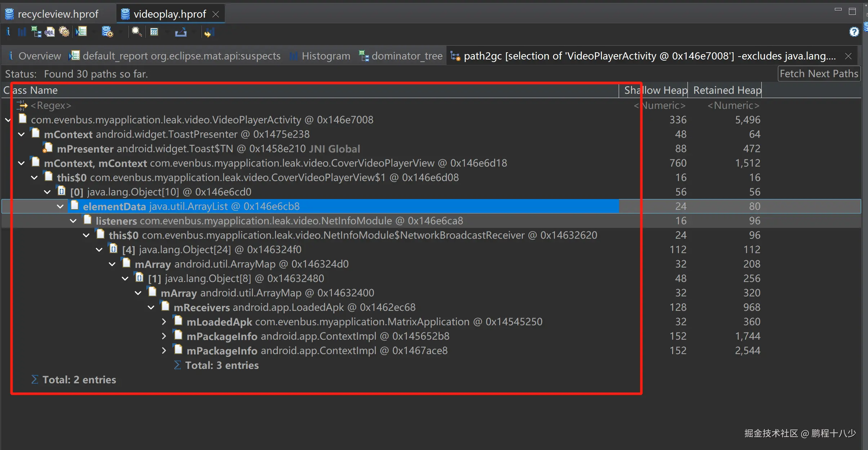Expand mLoadedApk MatrixApplication tree node
The width and height of the screenshot is (868, 450).
pyautogui.click(x=164, y=322)
